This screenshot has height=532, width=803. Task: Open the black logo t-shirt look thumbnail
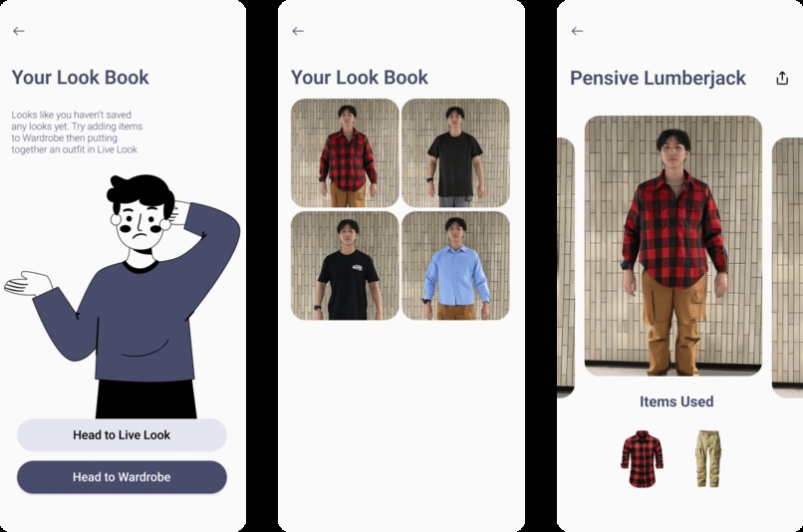click(345, 266)
